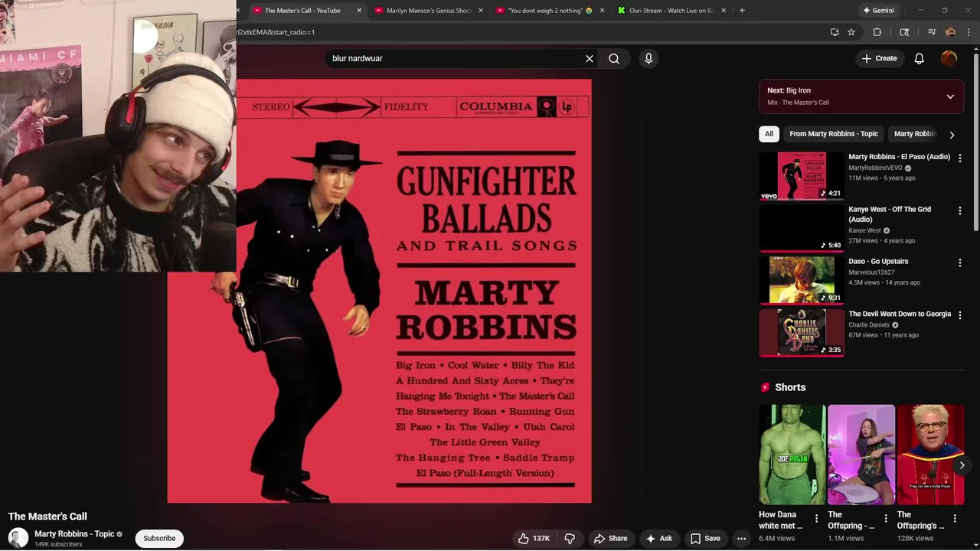980x551 pixels.
Task: Select the All filter chip
Action: (x=769, y=134)
